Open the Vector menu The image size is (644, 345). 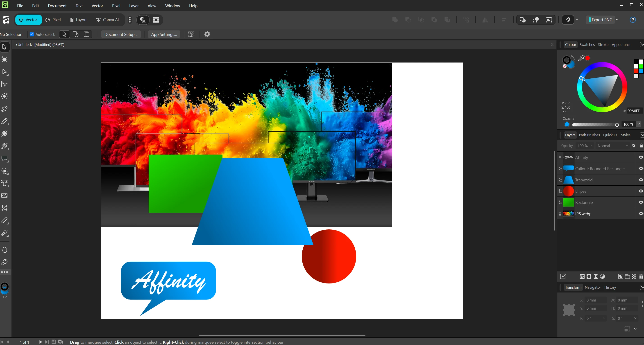97,5
